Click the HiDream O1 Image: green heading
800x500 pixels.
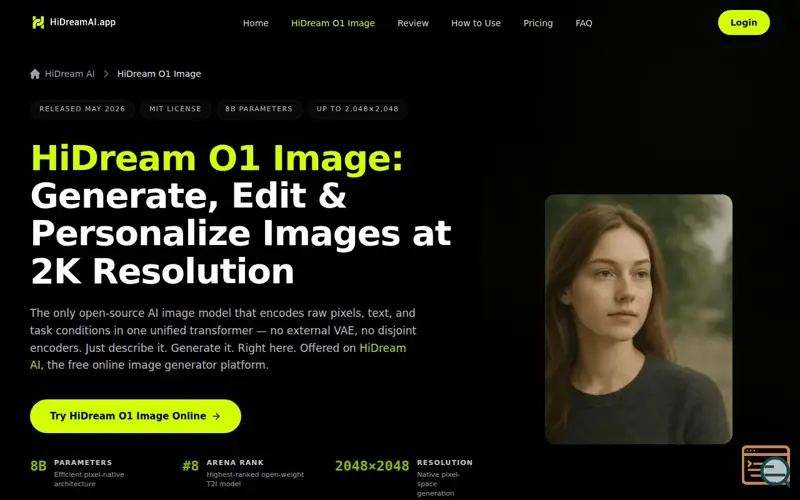[217, 158]
